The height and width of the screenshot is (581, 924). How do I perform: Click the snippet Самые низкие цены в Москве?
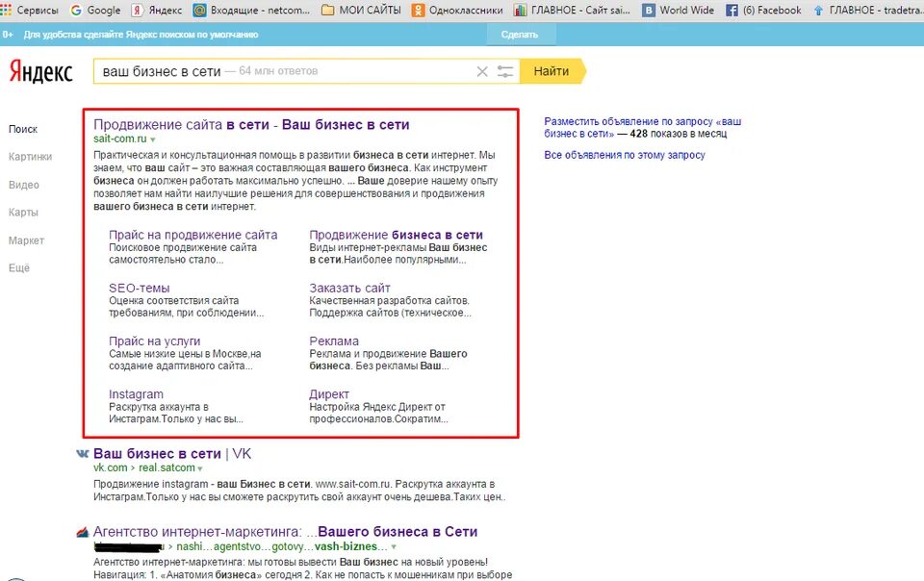click(x=185, y=354)
